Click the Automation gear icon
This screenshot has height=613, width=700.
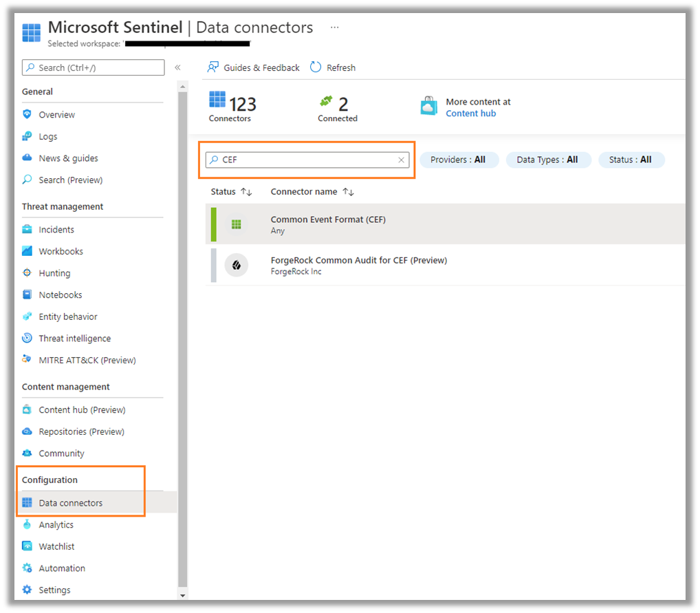[x=28, y=568]
